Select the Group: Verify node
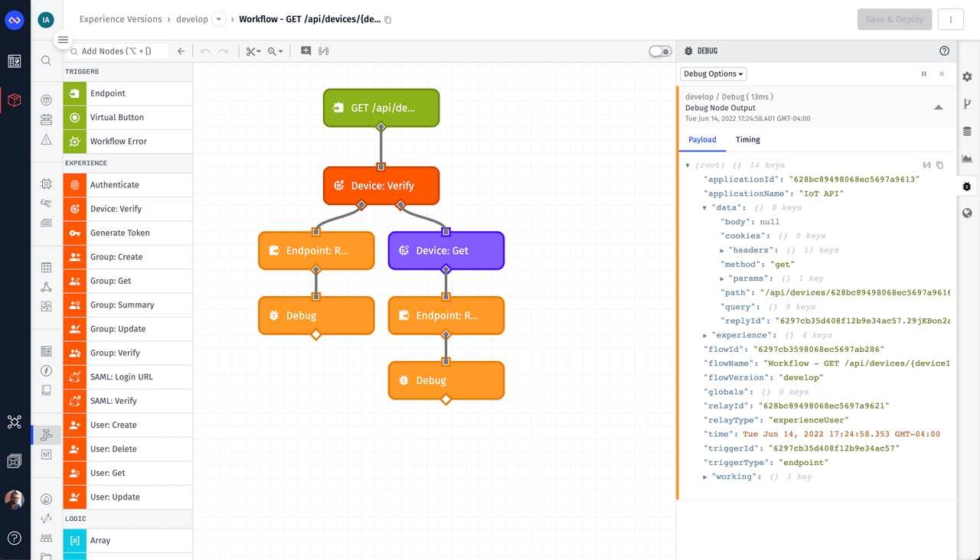The image size is (980, 560). click(128, 353)
